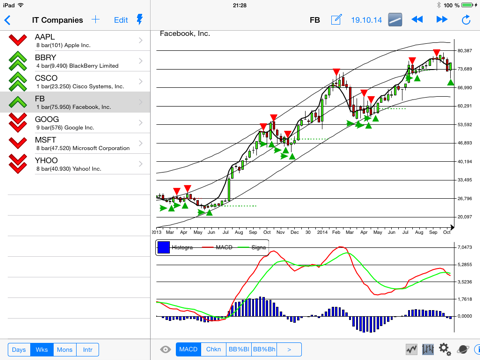Switch the timeframe to Days
The image size is (480, 360).
(x=19, y=350)
